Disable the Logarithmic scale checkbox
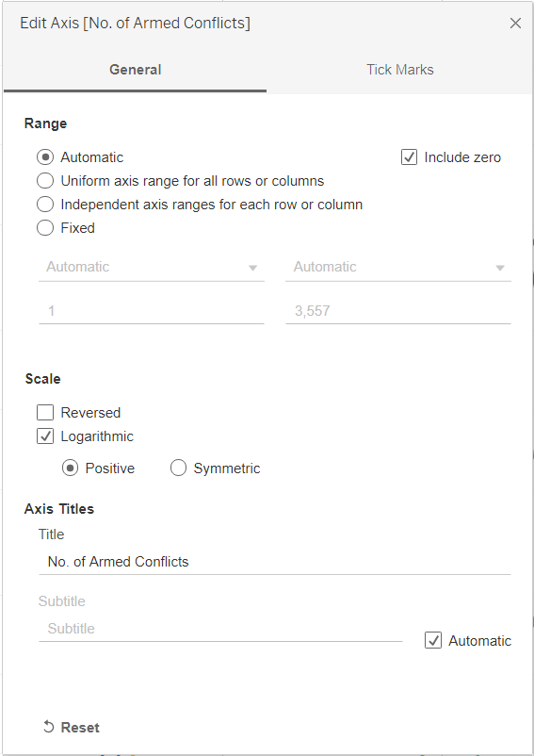 [45, 436]
